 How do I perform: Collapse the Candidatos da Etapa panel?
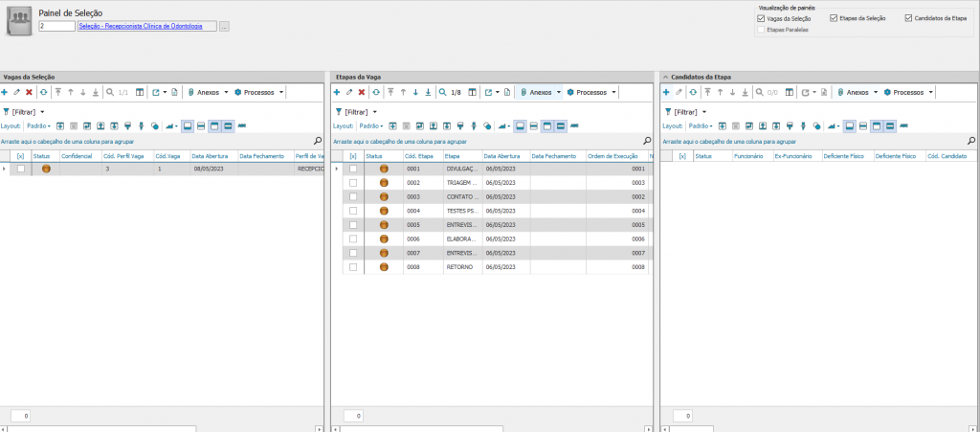pyautogui.click(x=665, y=75)
